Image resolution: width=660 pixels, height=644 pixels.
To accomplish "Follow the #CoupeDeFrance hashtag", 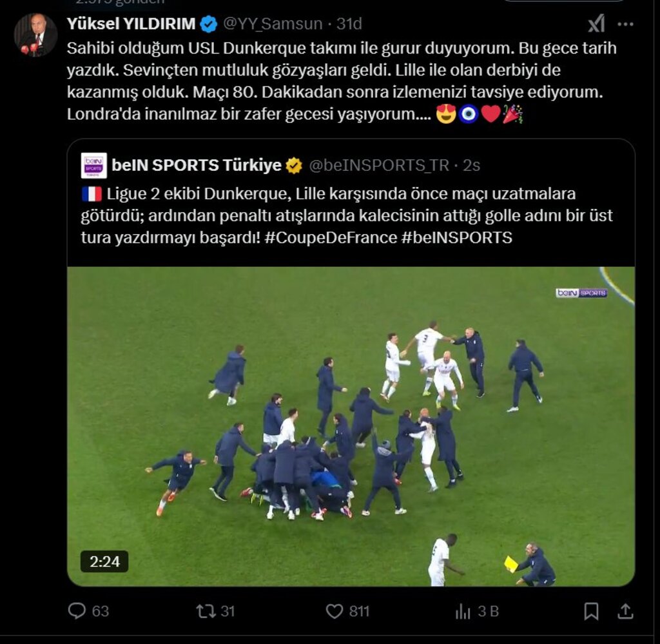I will click(x=331, y=238).
